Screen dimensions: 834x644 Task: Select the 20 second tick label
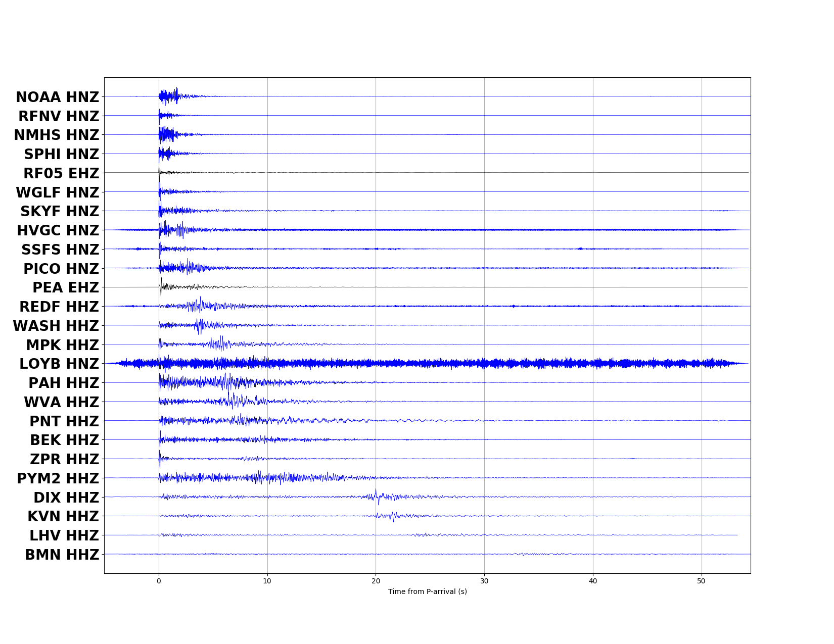pyautogui.click(x=376, y=581)
